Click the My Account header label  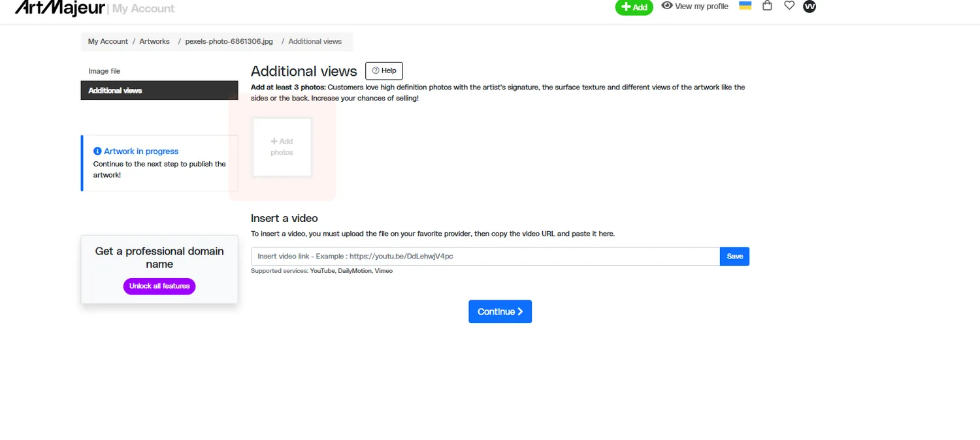coord(144,8)
